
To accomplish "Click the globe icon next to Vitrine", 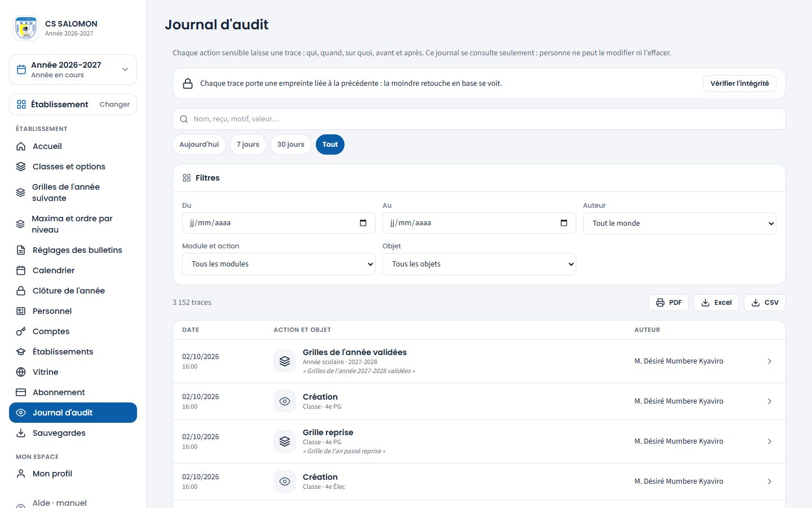I will tap(21, 372).
